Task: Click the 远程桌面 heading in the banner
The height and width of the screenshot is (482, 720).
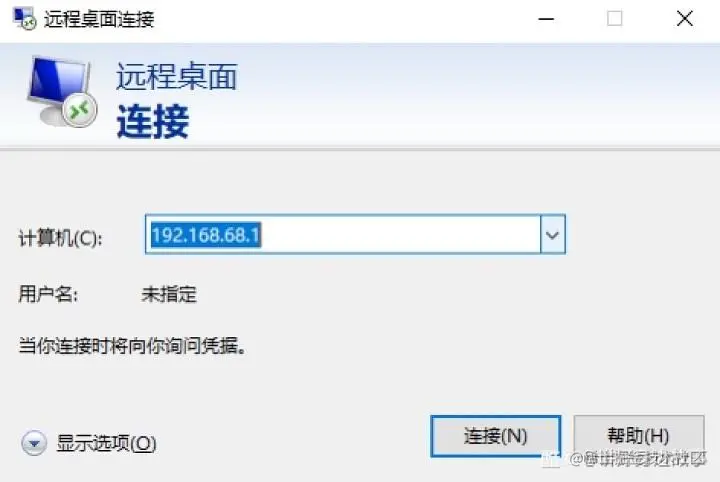Action: tap(176, 76)
